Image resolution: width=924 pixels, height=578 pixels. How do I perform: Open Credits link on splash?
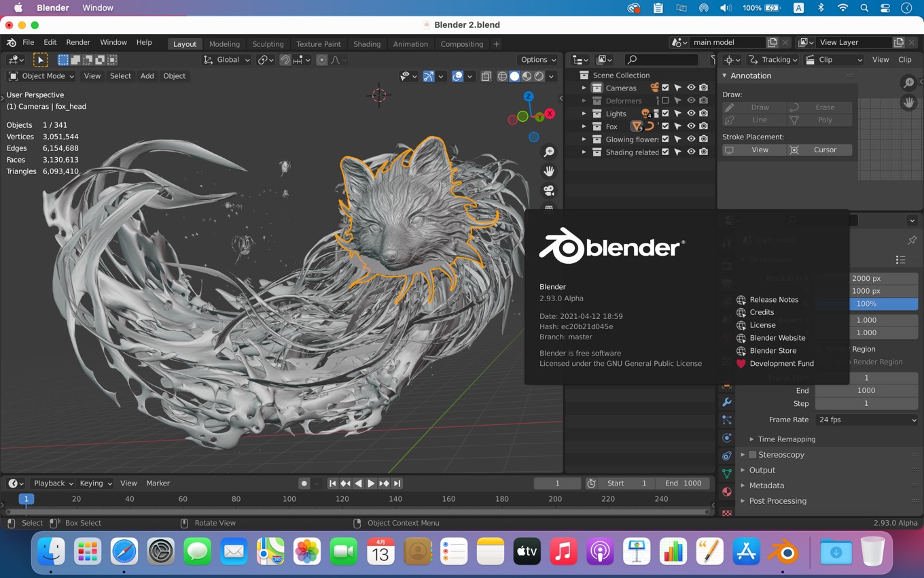(x=762, y=313)
